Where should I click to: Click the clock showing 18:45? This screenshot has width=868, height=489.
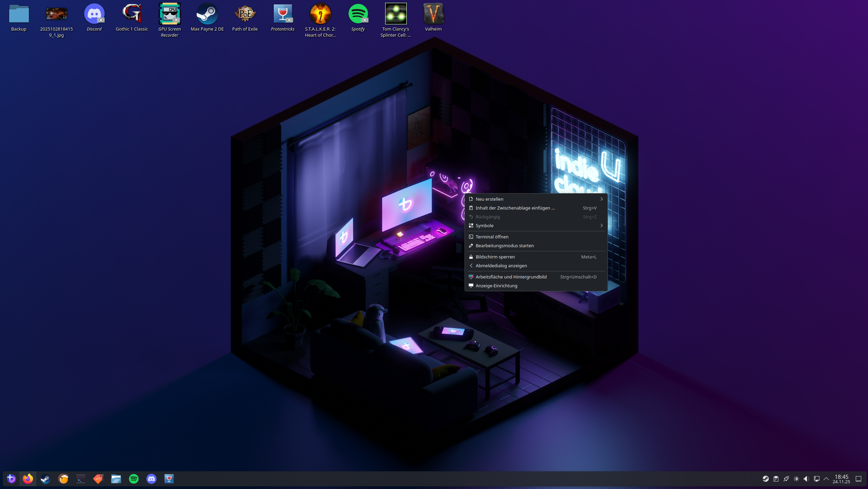coord(841,479)
